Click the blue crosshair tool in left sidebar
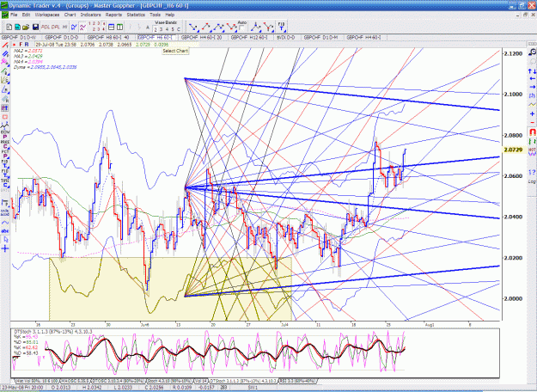Image resolution: width=537 pixels, height=392 pixels. click(5, 248)
